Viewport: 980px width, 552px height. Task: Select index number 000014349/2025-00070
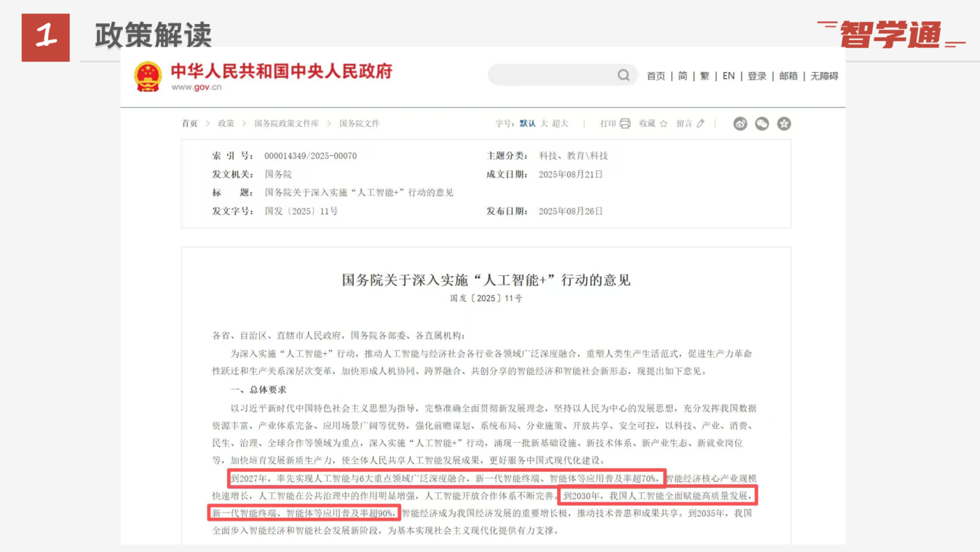pos(311,156)
